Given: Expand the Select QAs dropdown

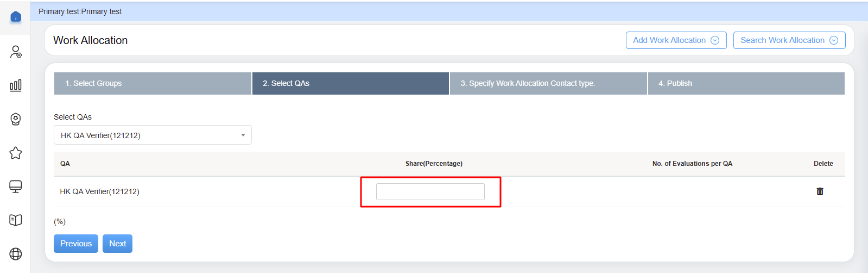Looking at the screenshot, I should click(x=153, y=135).
